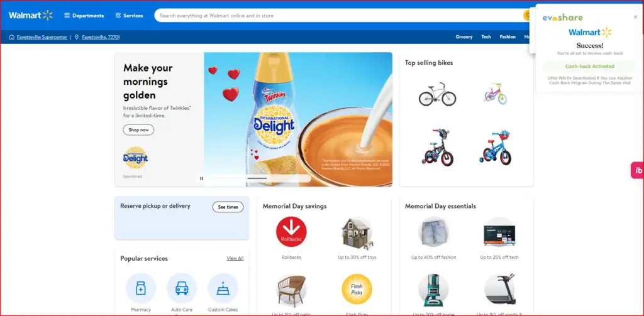Click Up to 40% off fashion

[434, 258]
